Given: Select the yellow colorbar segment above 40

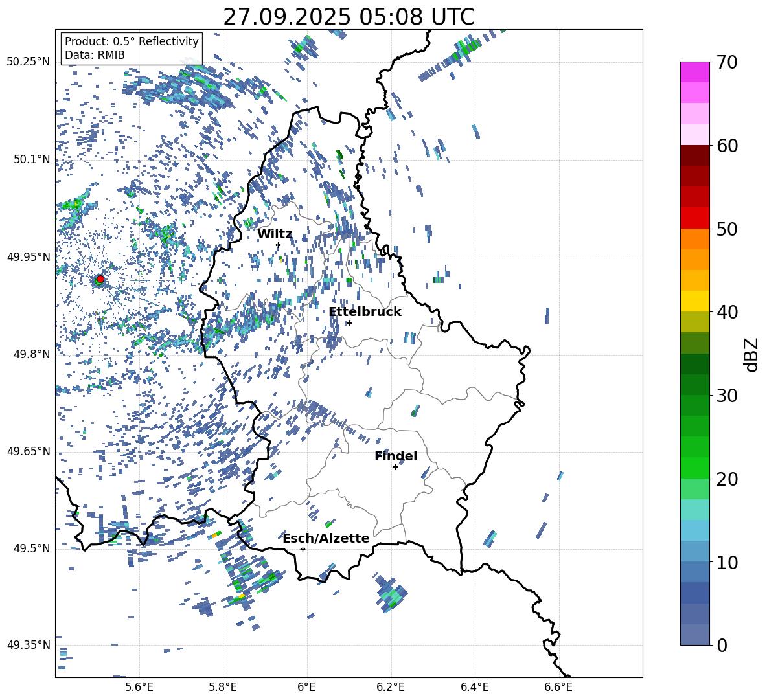Looking at the screenshot, I should coord(695,300).
